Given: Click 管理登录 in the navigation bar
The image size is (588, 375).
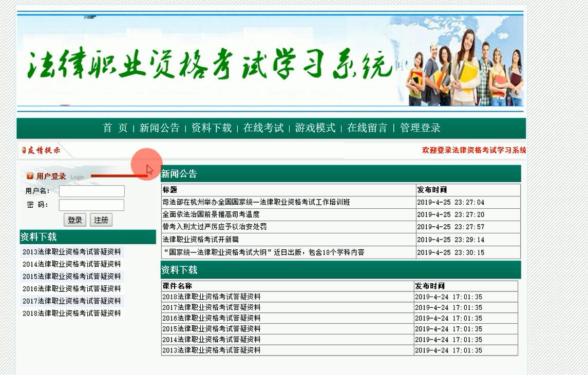Looking at the screenshot, I should coord(420,128).
